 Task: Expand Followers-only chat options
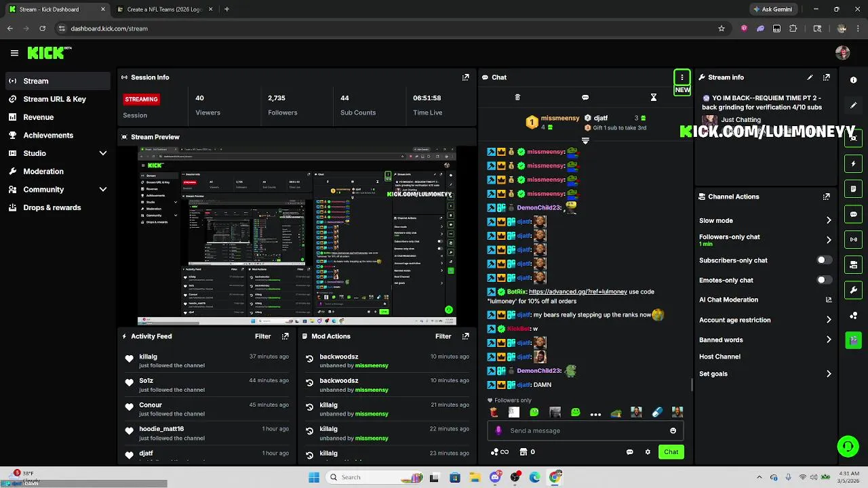tap(829, 240)
